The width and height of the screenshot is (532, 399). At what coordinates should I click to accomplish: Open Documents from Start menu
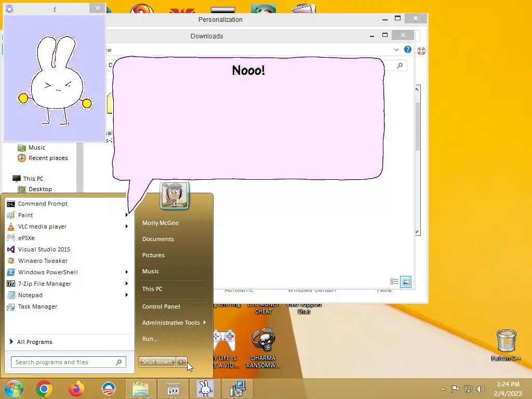pos(158,239)
